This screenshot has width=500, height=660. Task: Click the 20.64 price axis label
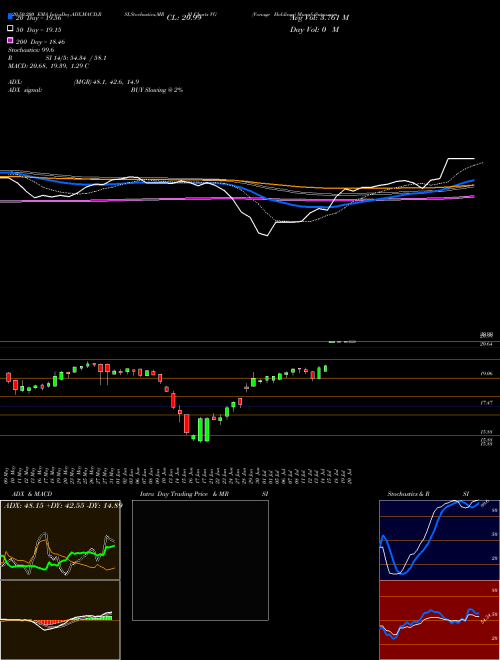tap(487, 344)
